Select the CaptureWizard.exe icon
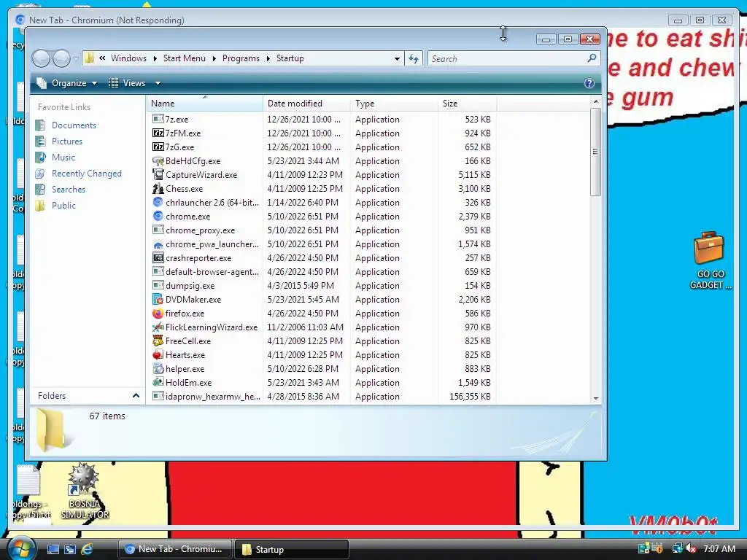Image resolution: width=747 pixels, height=560 pixels. (158, 174)
